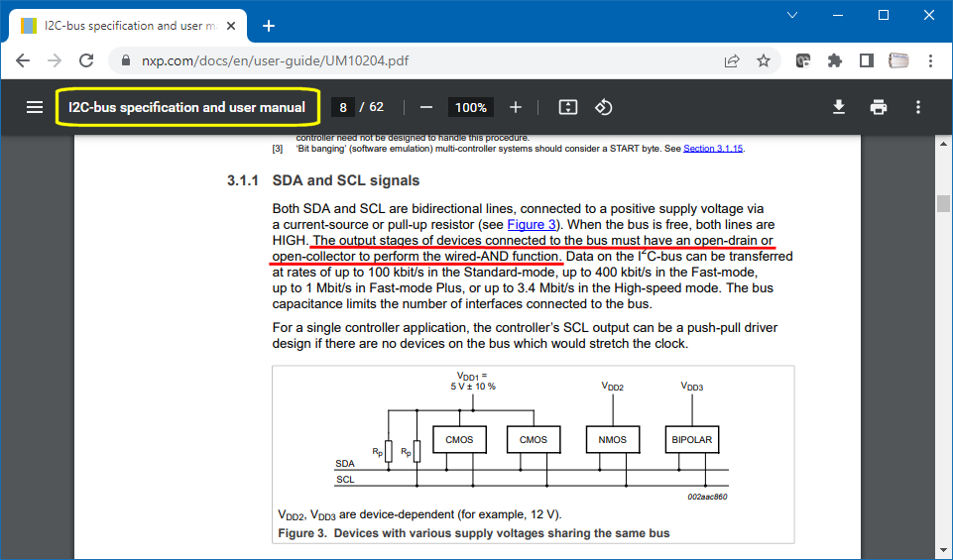Download the PDF file
Image resolution: width=953 pixels, height=560 pixels.
point(839,107)
